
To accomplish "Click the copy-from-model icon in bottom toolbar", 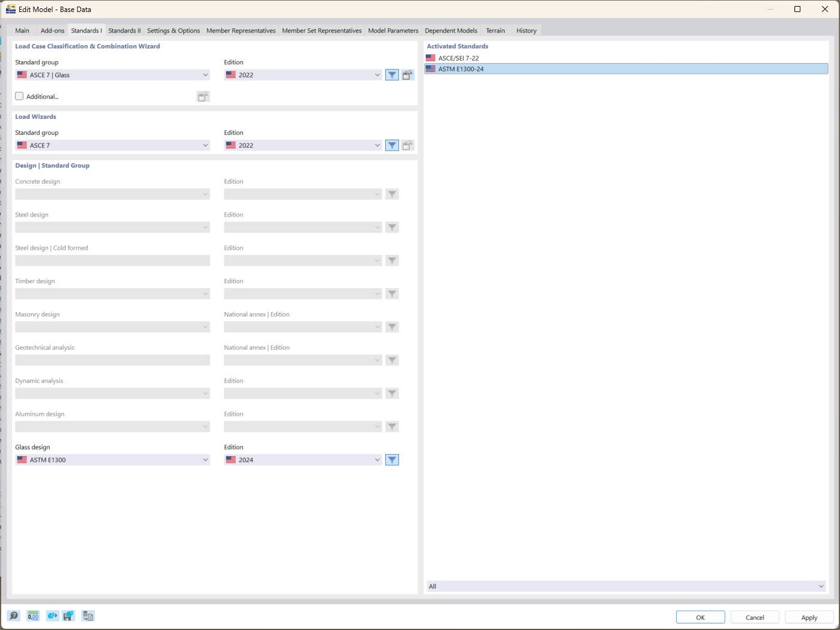I will 88,616.
